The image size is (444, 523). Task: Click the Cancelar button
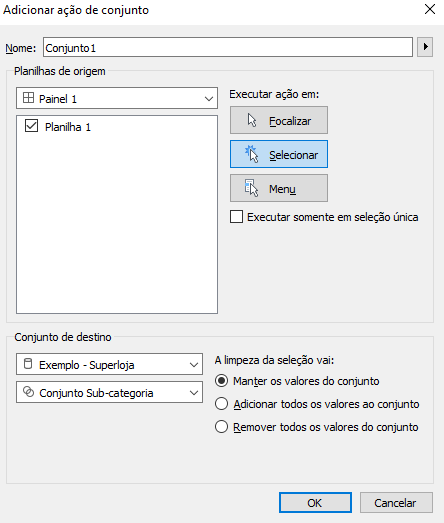point(396,503)
